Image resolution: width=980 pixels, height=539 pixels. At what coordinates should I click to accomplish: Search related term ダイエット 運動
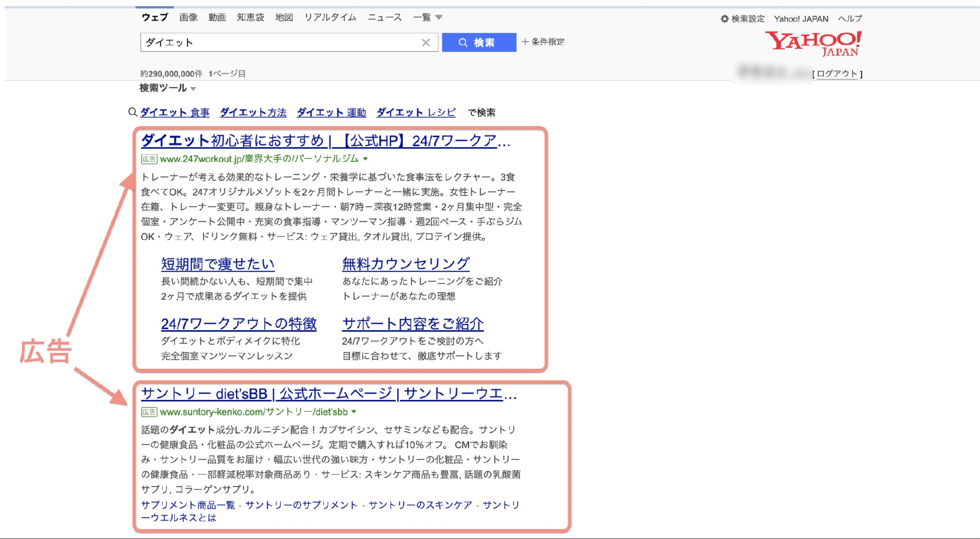pos(331,113)
